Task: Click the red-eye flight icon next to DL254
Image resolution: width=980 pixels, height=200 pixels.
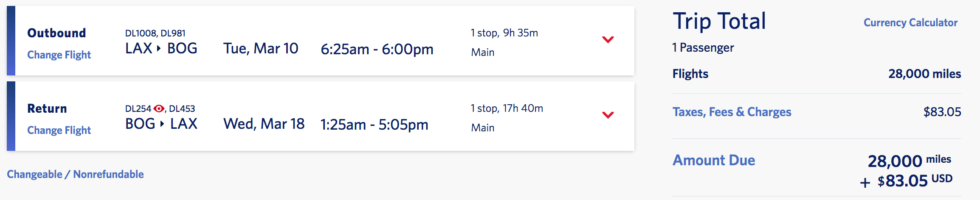Action: pyautogui.click(x=159, y=108)
